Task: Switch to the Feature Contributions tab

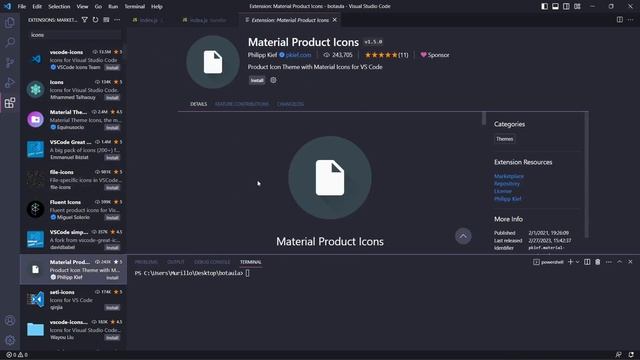Action: tap(242, 104)
